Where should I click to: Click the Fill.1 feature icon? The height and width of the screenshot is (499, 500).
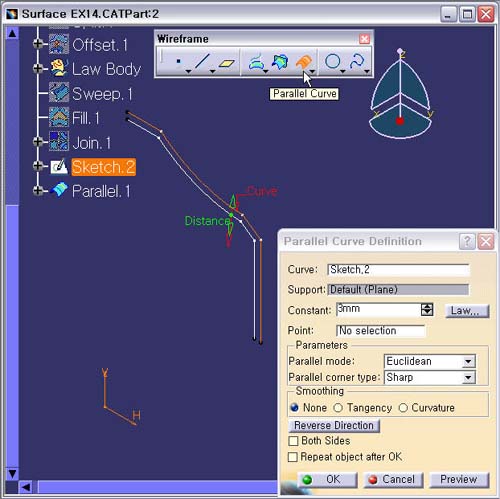pos(59,117)
